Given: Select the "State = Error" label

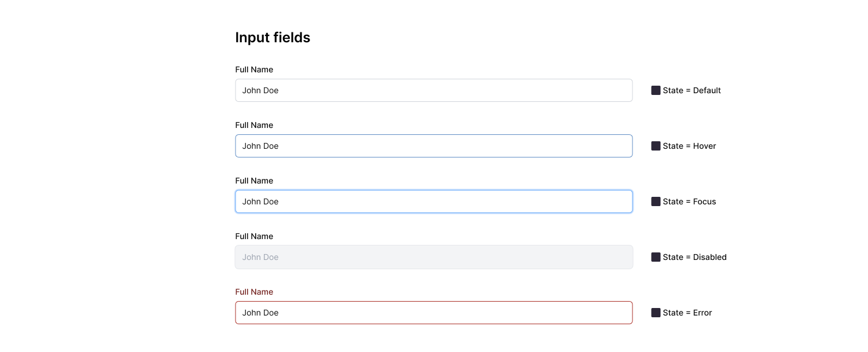Looking at the screenshot, I should point(687,313).
